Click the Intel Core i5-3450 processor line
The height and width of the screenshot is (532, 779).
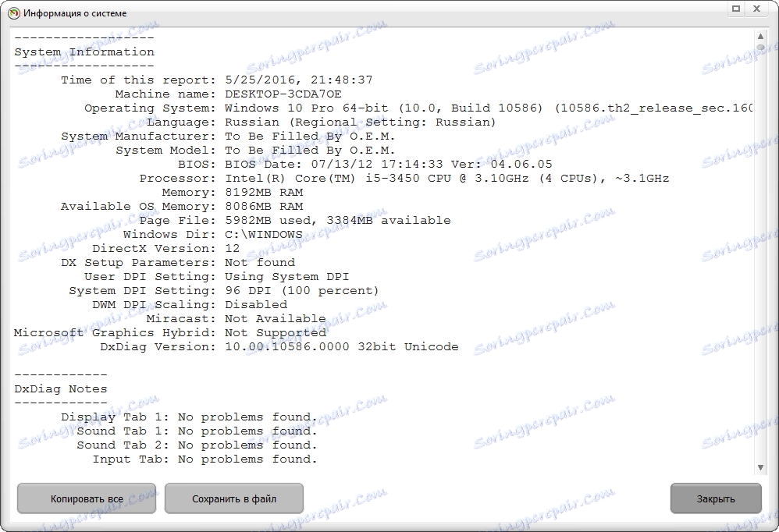(447, 178)
